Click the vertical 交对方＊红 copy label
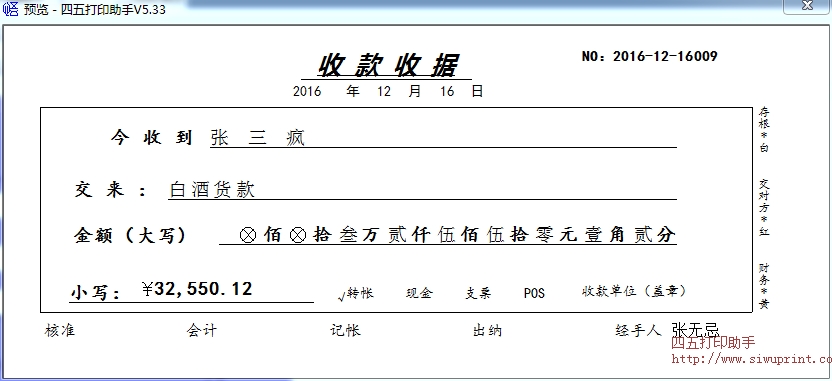This screenshot has height=381, width=832. pyautogui.click(x=764, y=207)
